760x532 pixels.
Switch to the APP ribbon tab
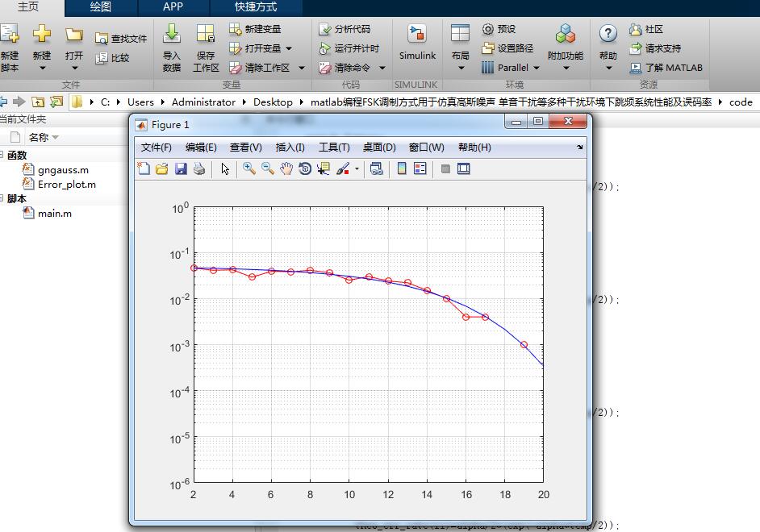tap(173, 6)
